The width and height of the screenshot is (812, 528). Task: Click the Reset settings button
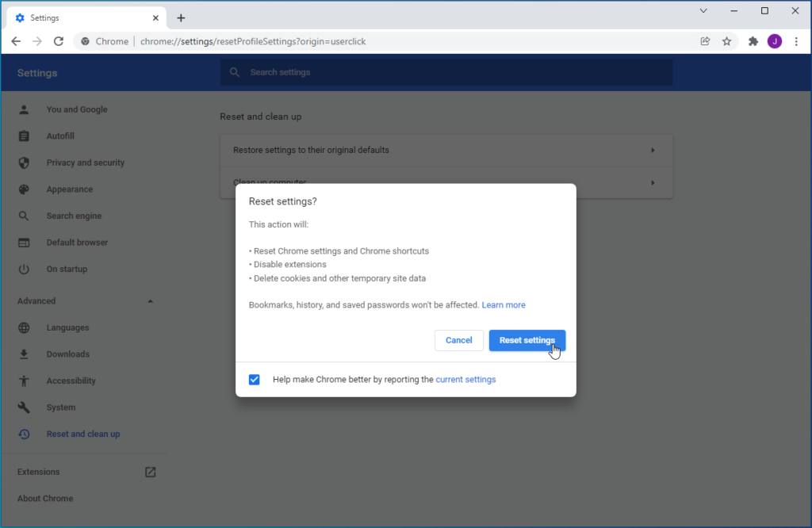click(x=527, y=340)
